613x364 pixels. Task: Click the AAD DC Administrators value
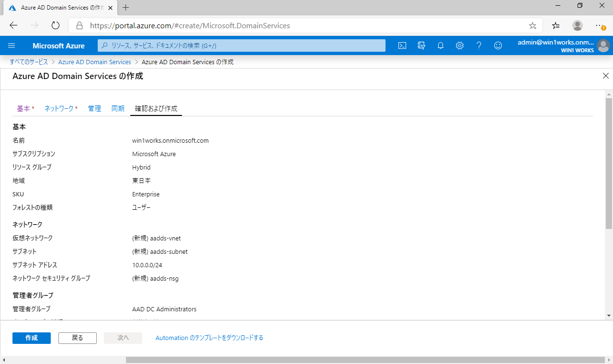164,309
